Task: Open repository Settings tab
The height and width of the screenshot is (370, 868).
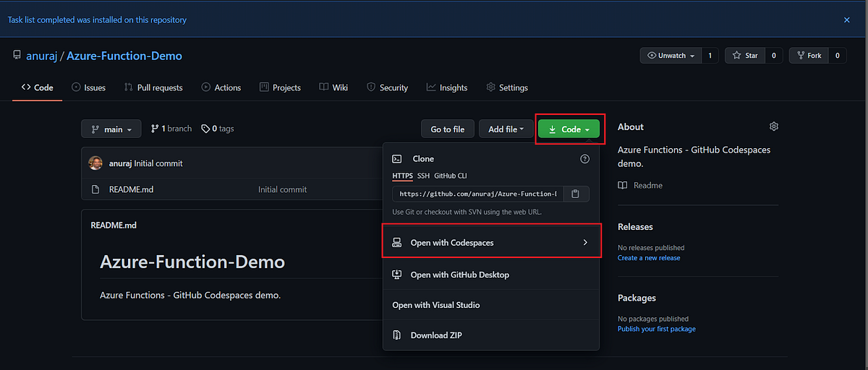Action: (507, 87)
